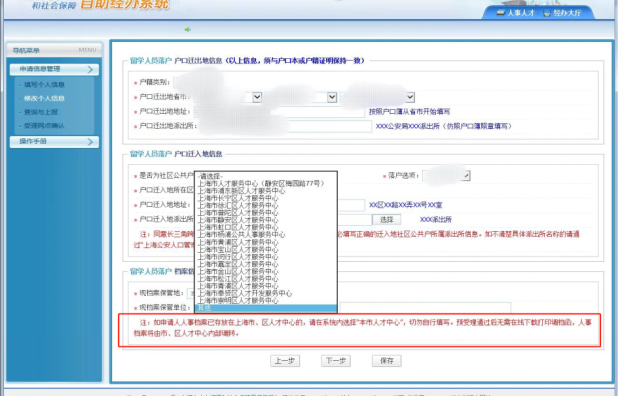The height and width of the screenshot is (396, 618).
Task: Click the 户口迁出地派出所 input field
Action: click(x=285, y=126)
